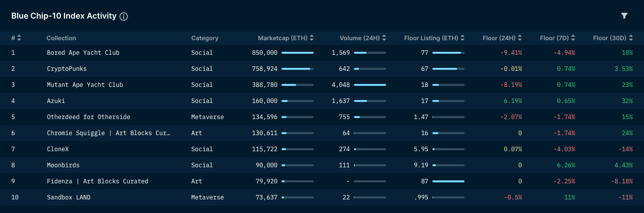Click floor listing 1.47 for Otherdeed

[x=421, y=117]
